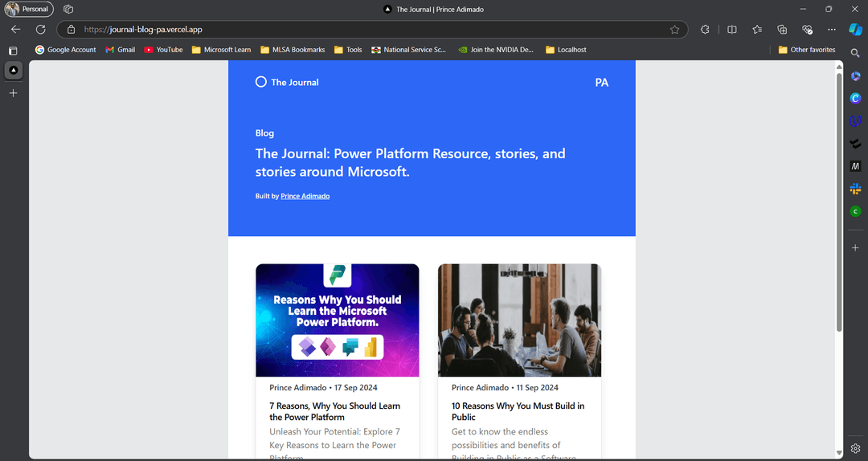868x461 pixels.
Task: Open the Workspaces icon
Action: pyautogui.click(x=68, y=10)
